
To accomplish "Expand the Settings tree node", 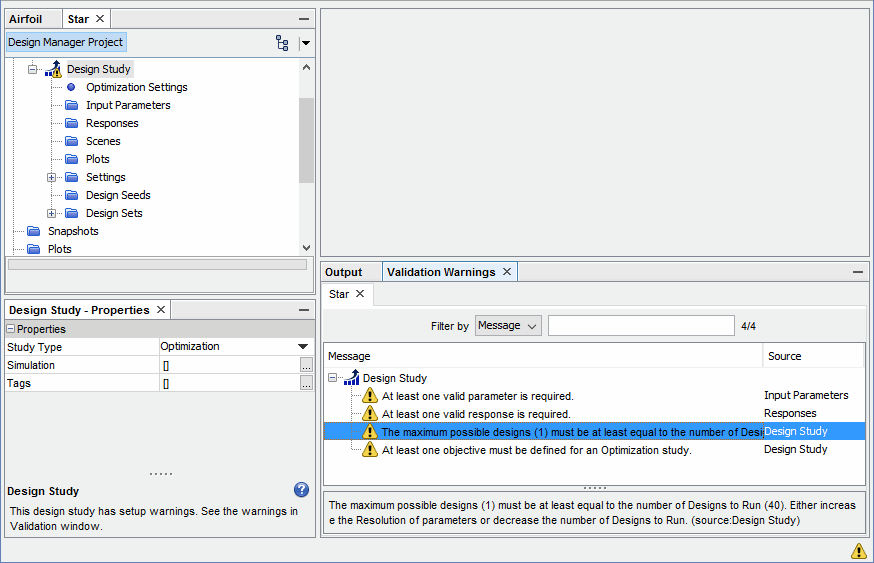I will (x=52, y=177).
